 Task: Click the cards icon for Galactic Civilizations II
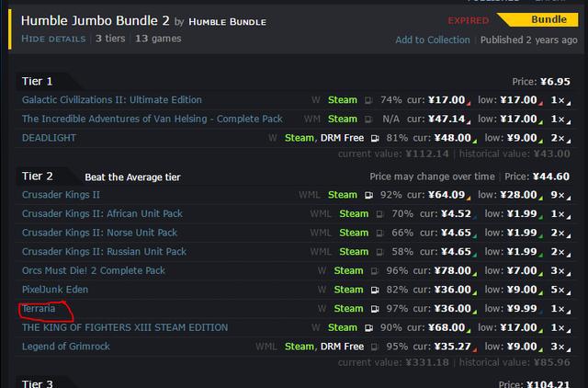(368, 99)
